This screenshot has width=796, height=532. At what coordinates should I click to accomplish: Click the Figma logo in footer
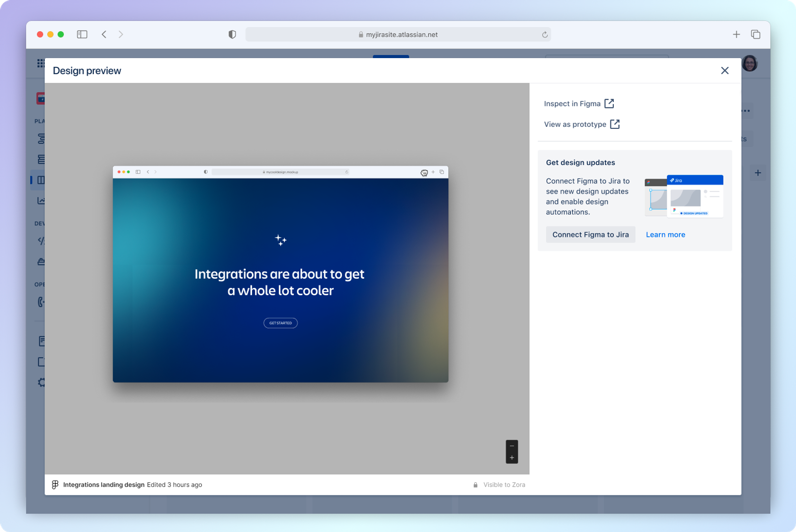click(55, 485)
